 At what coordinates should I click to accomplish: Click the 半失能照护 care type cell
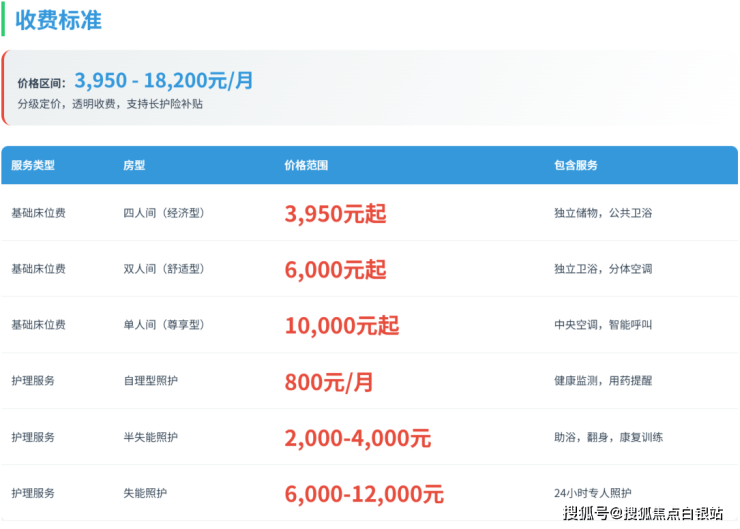pos(150,437)
